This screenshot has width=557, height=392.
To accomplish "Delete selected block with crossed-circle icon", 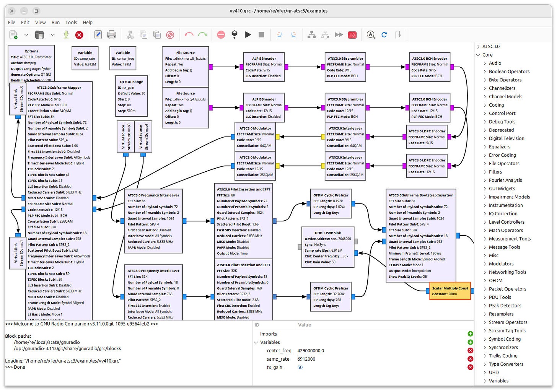I will 170,35.
